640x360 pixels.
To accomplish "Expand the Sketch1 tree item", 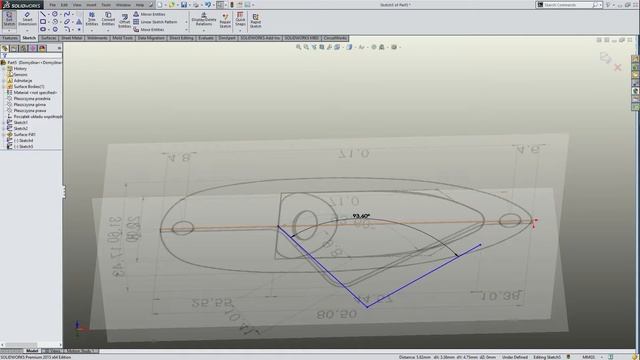I will pos(4,122).
